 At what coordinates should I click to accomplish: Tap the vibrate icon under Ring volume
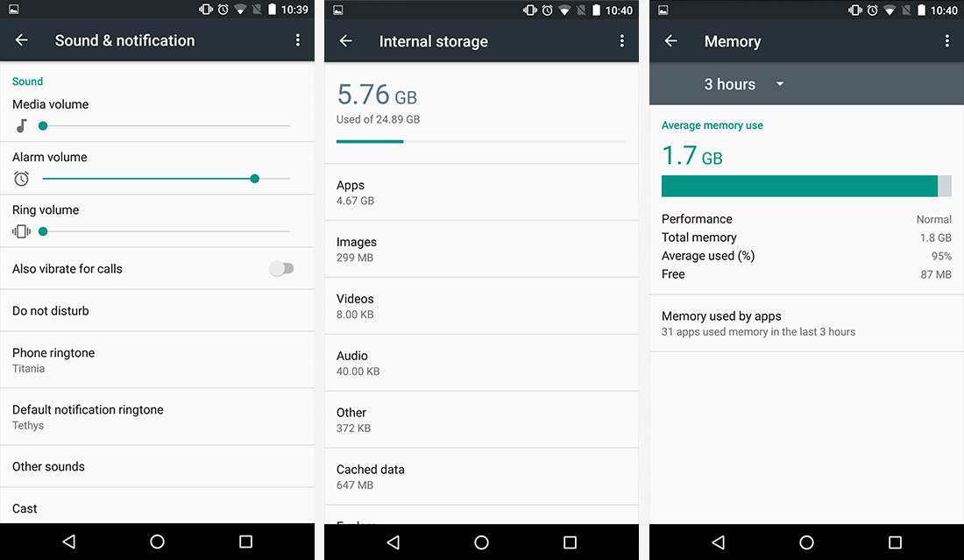[x=22, y=231]
